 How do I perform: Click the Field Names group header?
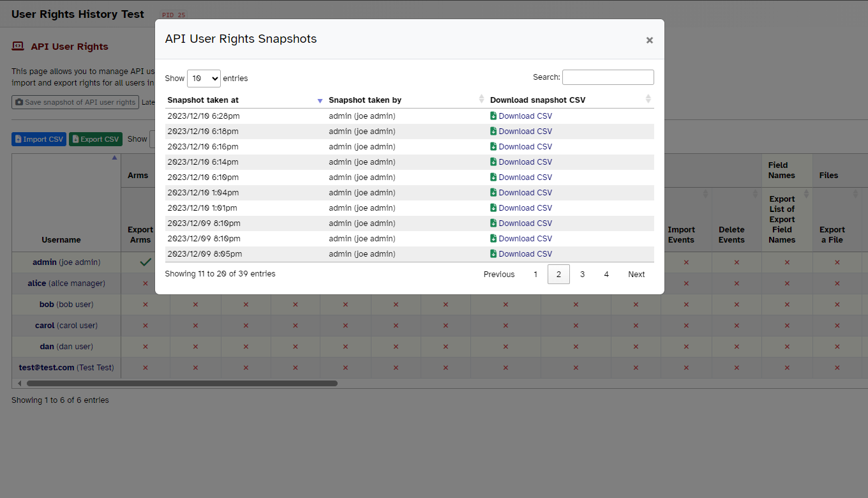[x=787, y=170]
